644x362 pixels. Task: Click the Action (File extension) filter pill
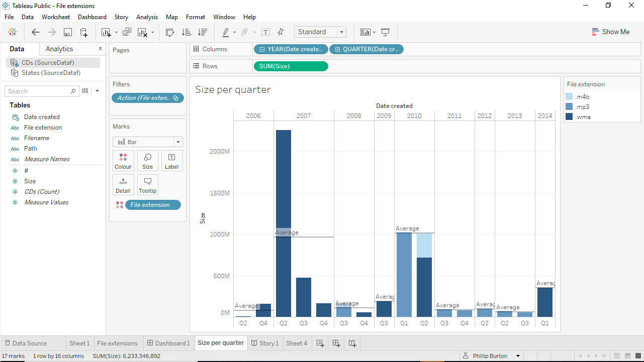148,98
